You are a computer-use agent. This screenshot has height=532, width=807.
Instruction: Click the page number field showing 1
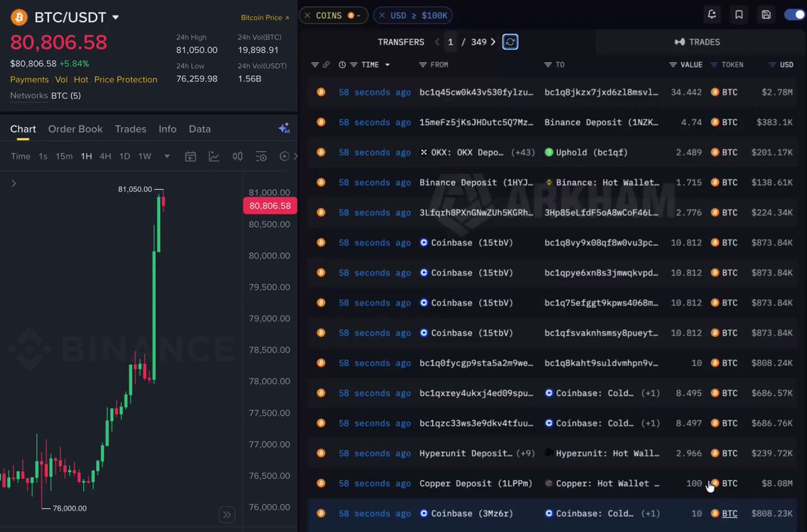click(451, 42)
